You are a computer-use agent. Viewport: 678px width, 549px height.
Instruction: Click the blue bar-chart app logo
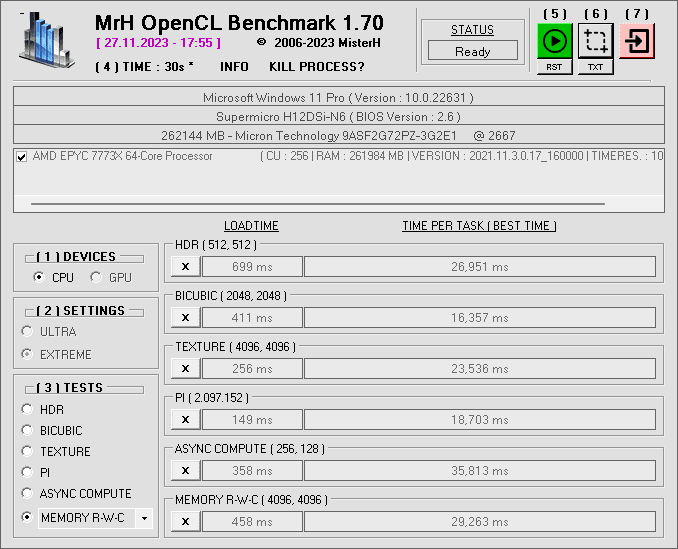click(46, 40)
